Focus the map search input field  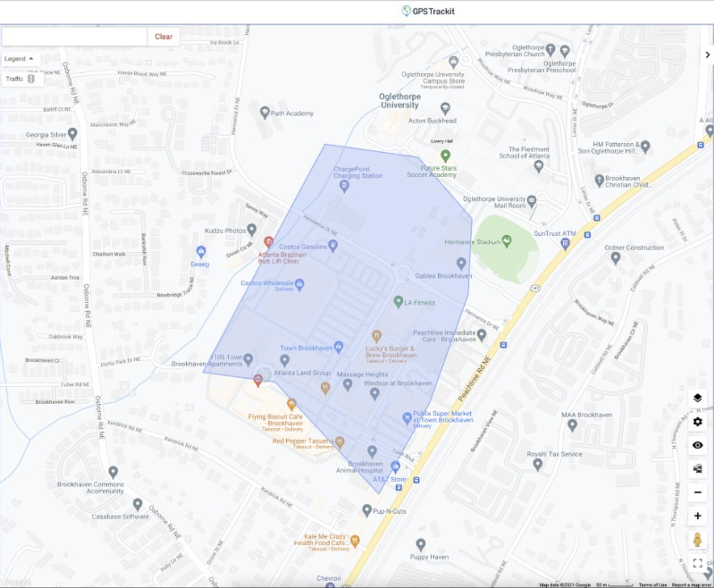[75, 37]
